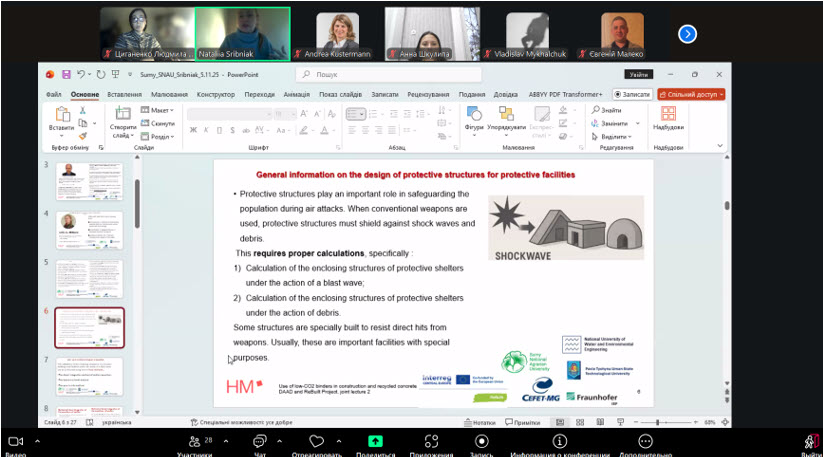
Task: Toggle Zoom video camera on
Action: tap(16, 440)
